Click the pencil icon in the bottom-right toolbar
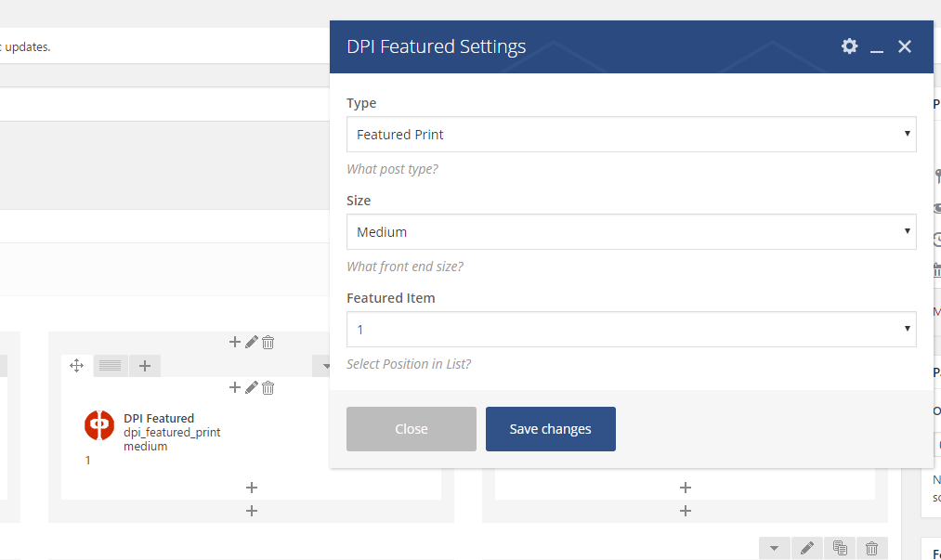 pos(807,549)
